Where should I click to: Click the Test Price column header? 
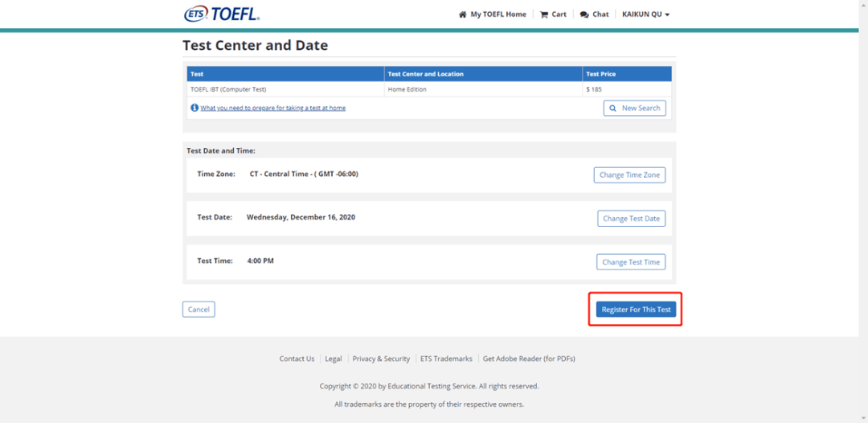[x=627, y=74]
